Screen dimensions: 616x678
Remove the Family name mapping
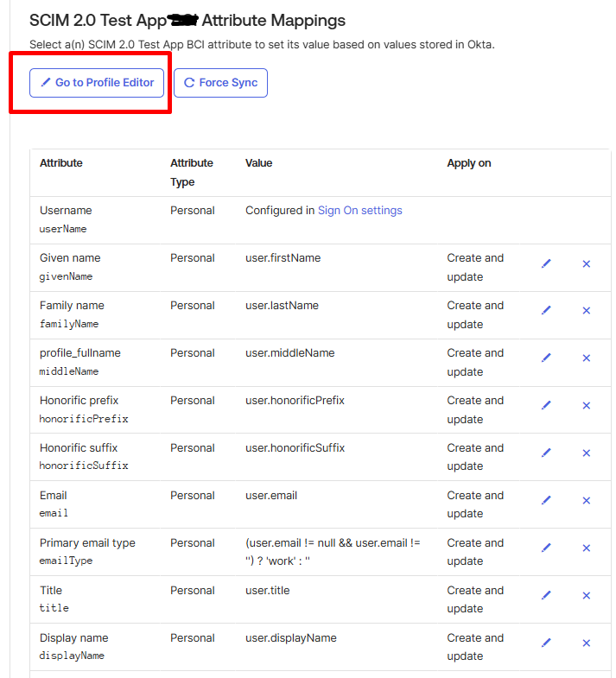click(x=586, y=310)
